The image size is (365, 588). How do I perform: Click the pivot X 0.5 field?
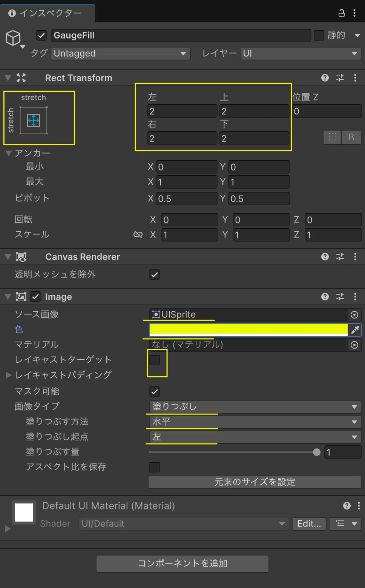tap(186, 199)
